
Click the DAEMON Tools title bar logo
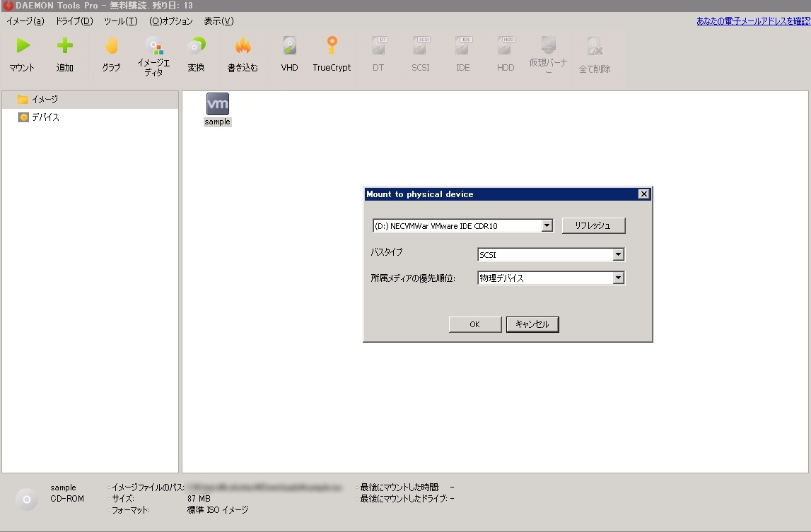8,6
